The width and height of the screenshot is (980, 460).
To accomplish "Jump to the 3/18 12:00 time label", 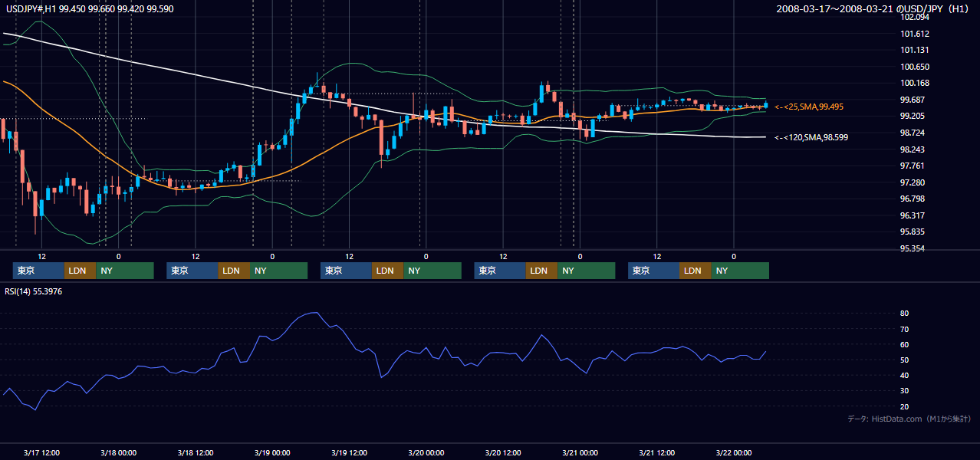I will pos(196,452).
